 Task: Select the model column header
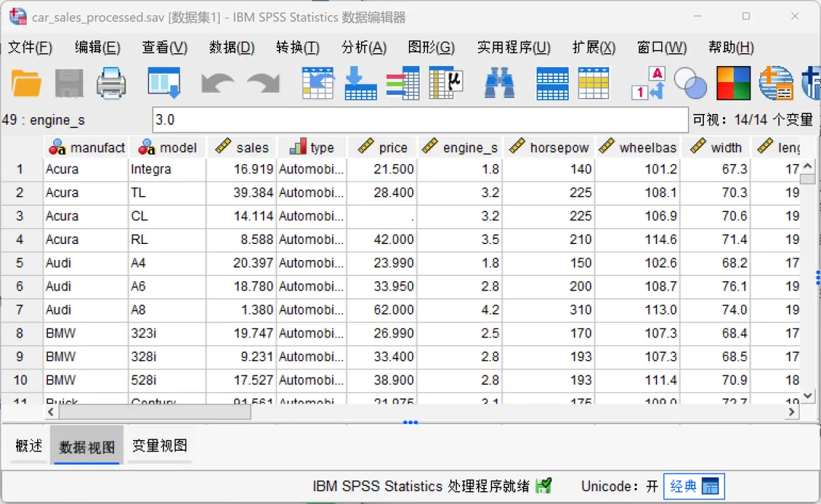point(167,147)
